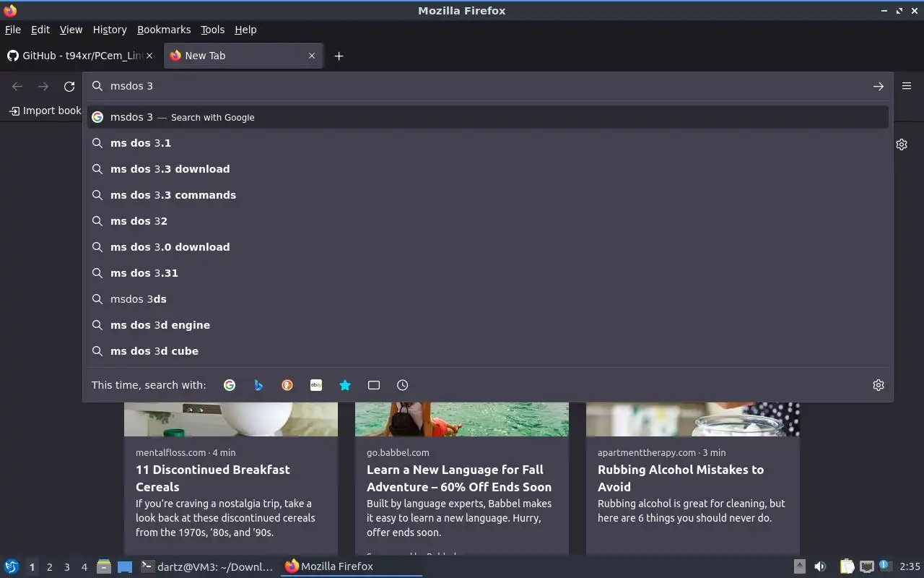Open the file manager taskbar icon
Screen dimensions: 924x578
[104, 566]
